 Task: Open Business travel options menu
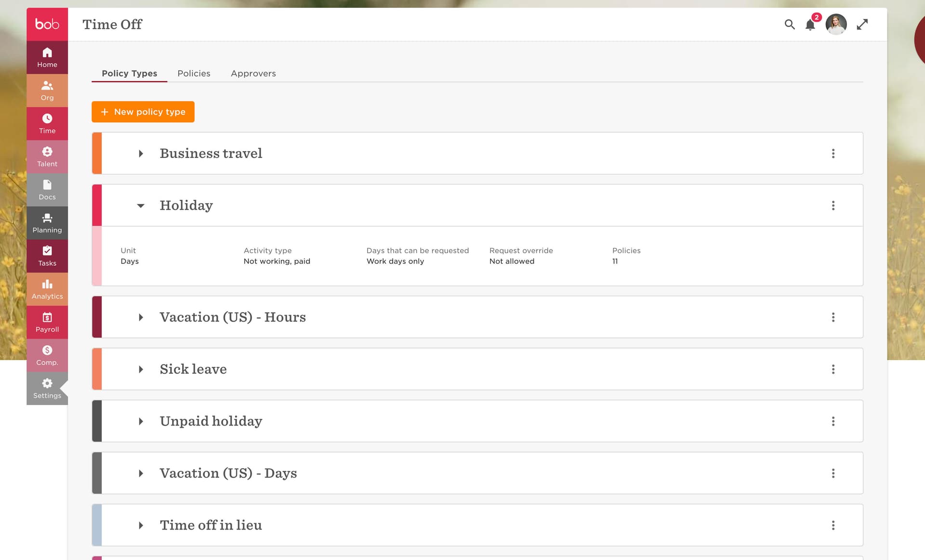click(x=833, y=154)
